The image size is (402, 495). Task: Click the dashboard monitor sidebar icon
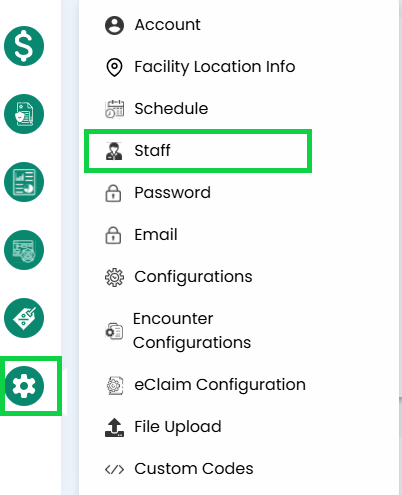[x=24, y=250]
